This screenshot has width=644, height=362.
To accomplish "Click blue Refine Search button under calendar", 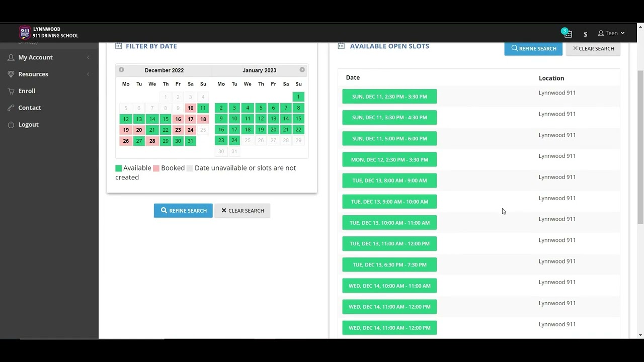I will 183,211.
